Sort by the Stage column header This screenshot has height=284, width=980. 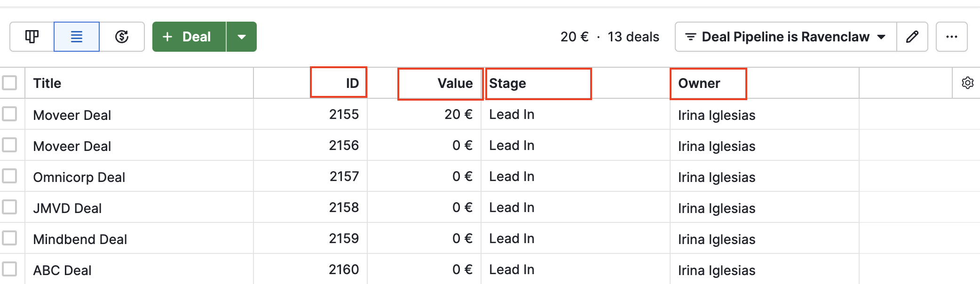(x=507, y=83)
